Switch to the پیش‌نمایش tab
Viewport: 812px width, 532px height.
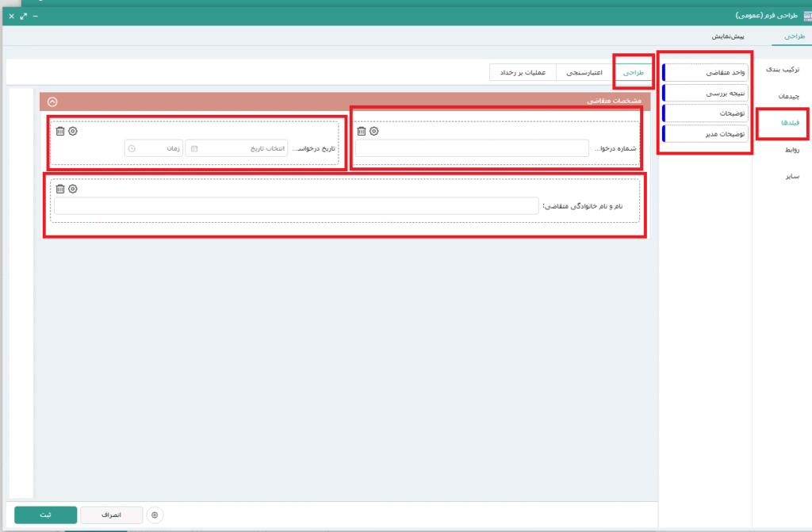pos(726,36)
